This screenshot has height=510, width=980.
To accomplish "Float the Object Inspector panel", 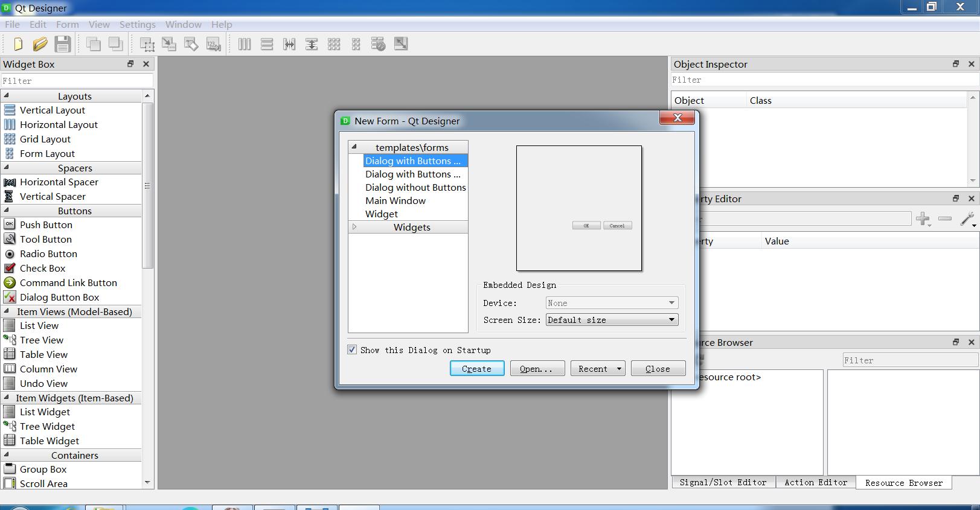I will coord(956,63).
